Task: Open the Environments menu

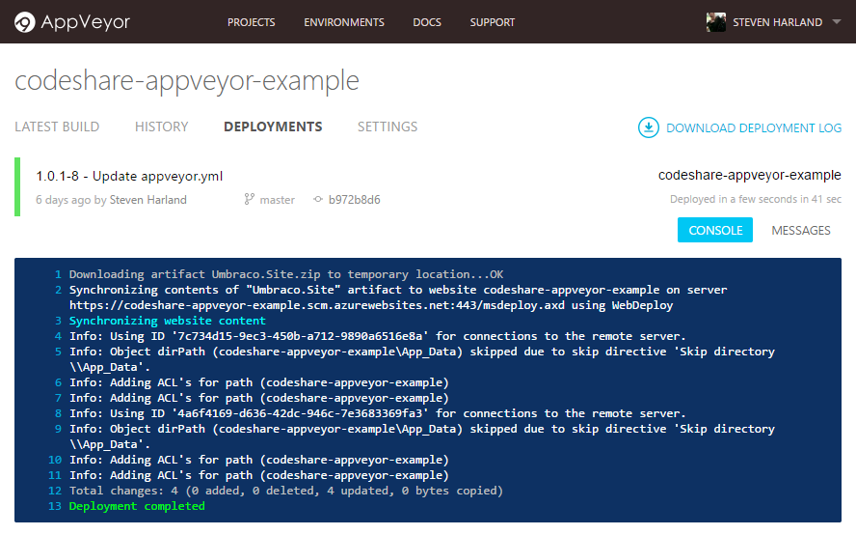Action: point(344,22)
